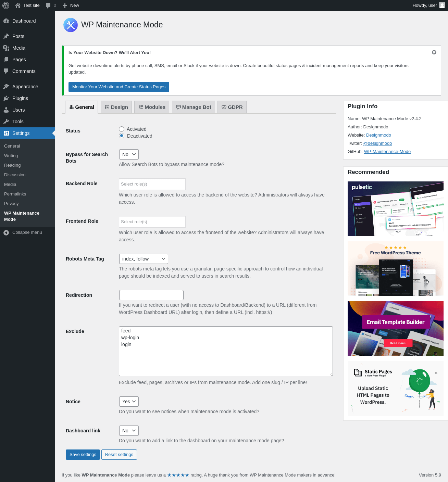Open the Designmodo website link
Image resolution: width=448 pixels, height=482 pixels.
click(378, 135)
